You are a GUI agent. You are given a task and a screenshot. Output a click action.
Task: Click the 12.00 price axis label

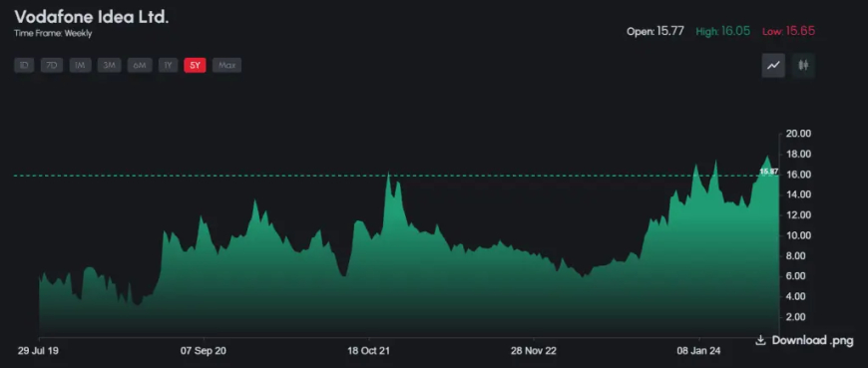pyautogui.click(x=799, y=214)
